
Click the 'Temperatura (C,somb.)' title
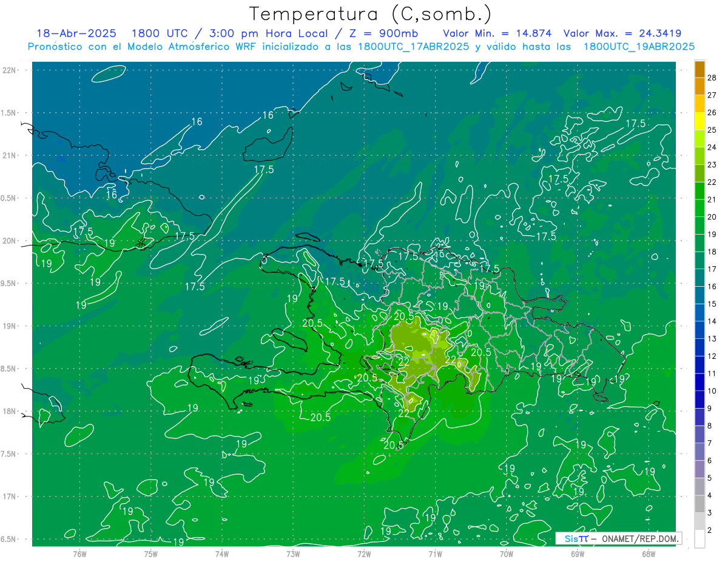click(371, 14)
